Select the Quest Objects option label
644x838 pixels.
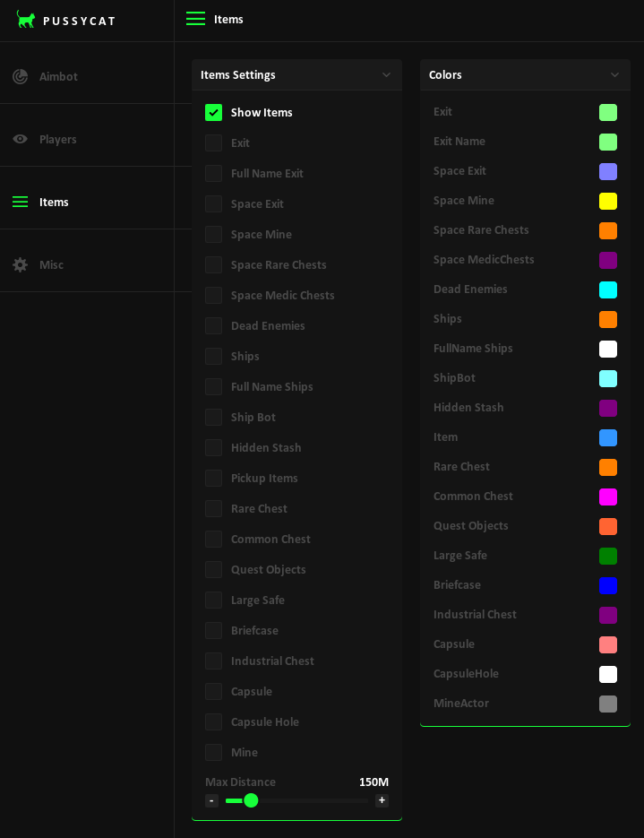(x=268, y=569)
